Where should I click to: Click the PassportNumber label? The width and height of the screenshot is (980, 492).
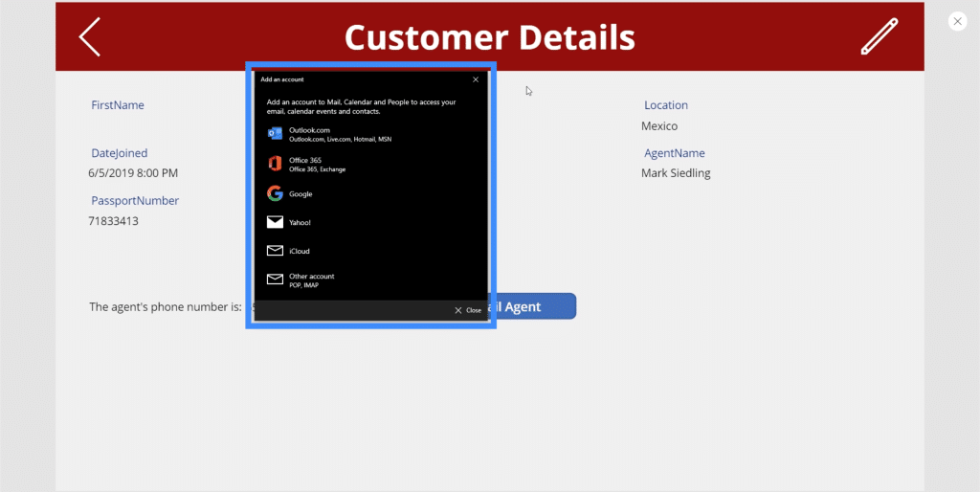coord(135,201)
